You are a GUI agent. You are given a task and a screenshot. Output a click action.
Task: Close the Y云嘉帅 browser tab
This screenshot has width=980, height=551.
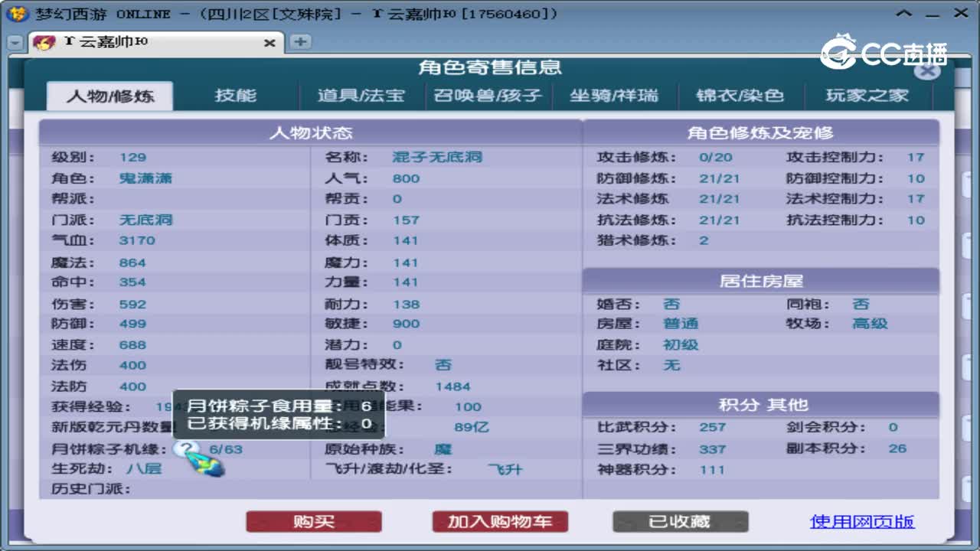[x=269, y=43]
